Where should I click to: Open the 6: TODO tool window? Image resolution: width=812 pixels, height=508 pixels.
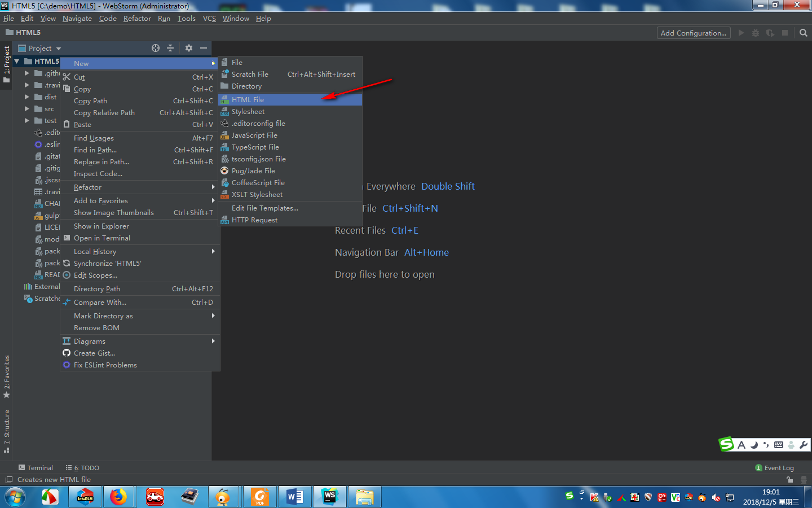pos(82,468)
